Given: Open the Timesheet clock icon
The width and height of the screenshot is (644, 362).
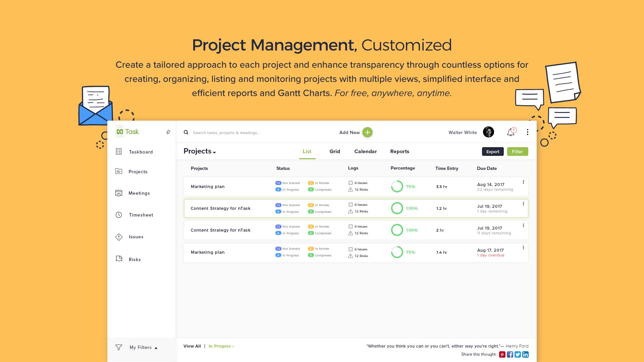Looking at the screenshot, I should click(x=119, y=215).
